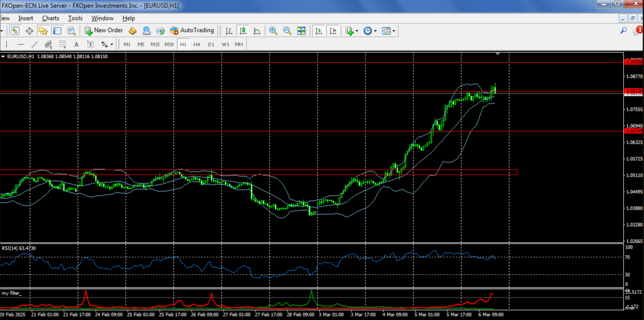
Task: Zoom in on the chart
Action: [x=273, y=31]
